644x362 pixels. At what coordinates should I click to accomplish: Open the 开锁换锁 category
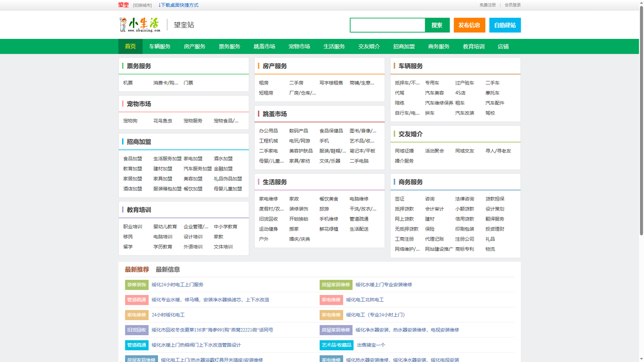click(299, 219)
